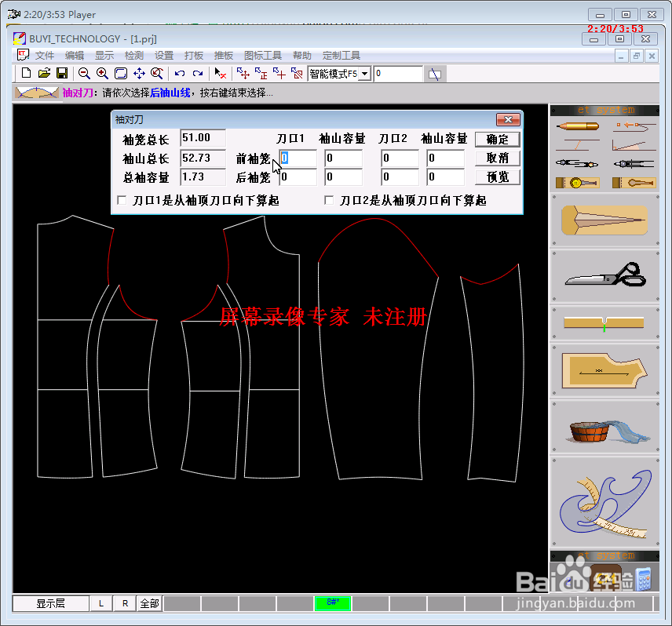Focus the 后袖笼 刀口2 input field
The height and width of the screenshot is (626, 672).
[400, 177]
